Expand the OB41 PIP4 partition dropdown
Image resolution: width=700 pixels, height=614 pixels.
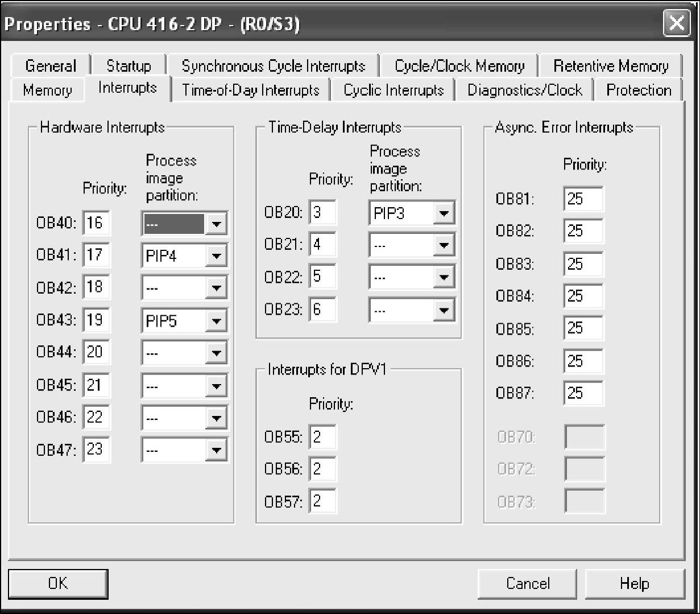pos(216,256)
